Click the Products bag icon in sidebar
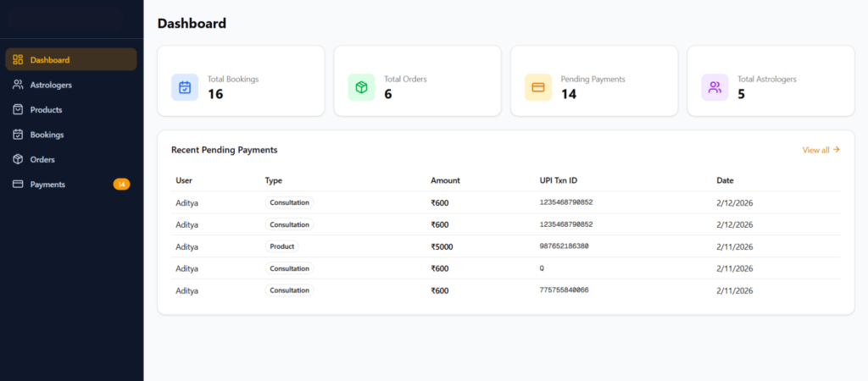Viewport: 868px width, 381px height. click(x=18, y=109)
